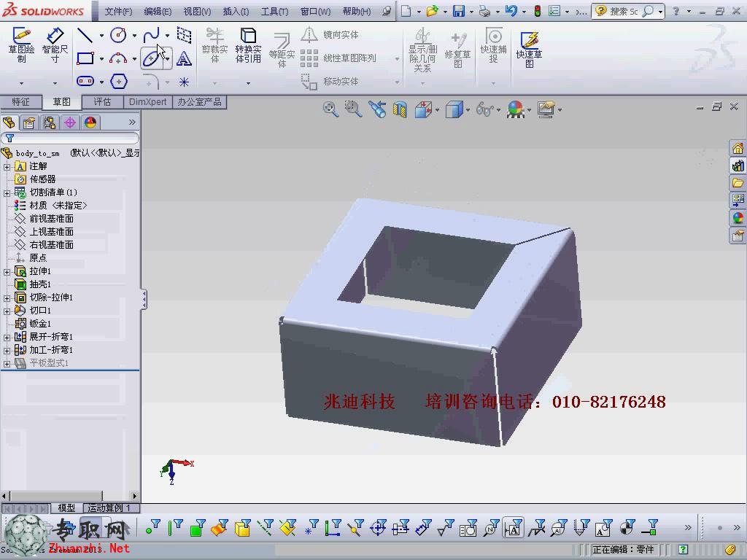This screenshot has height=560, width=747.
Task: Select the 抽壳1 feature in tree
Action: tap(40, 284)
